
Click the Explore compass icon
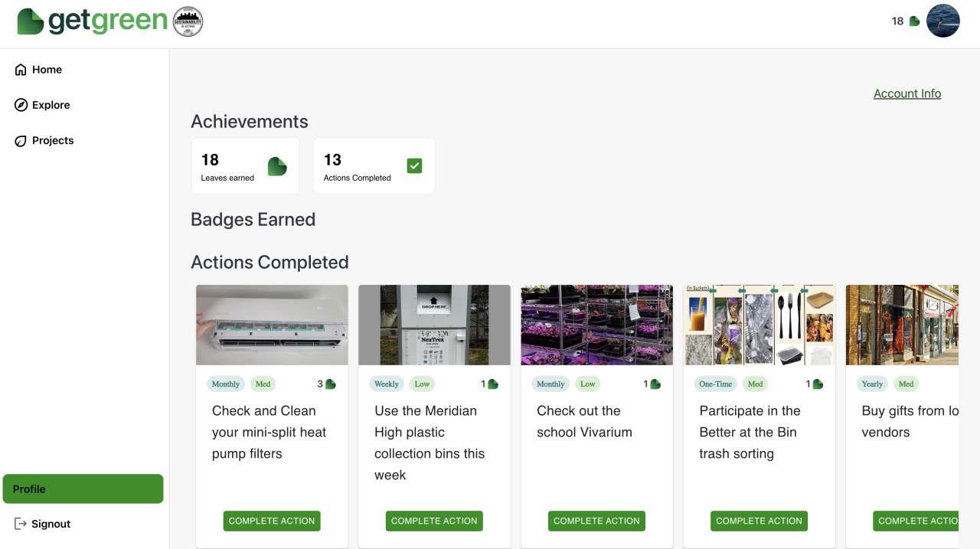(x=21, y=105)
